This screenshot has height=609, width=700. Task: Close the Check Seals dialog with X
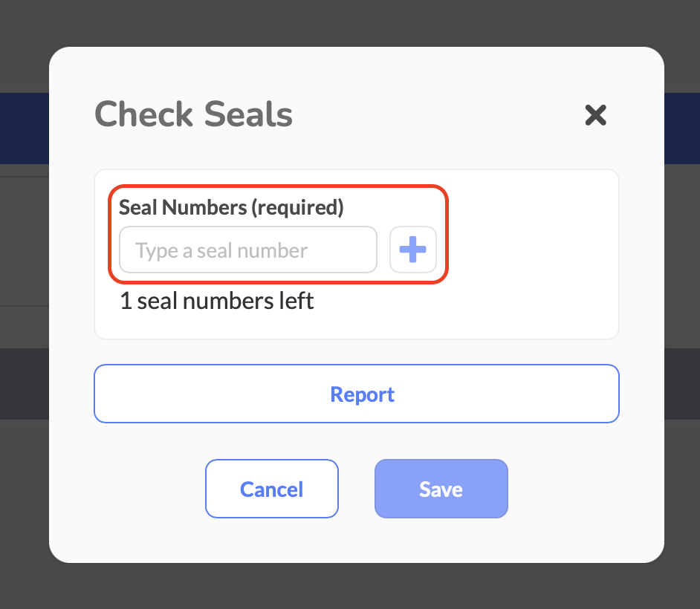(x=596, y=115)
